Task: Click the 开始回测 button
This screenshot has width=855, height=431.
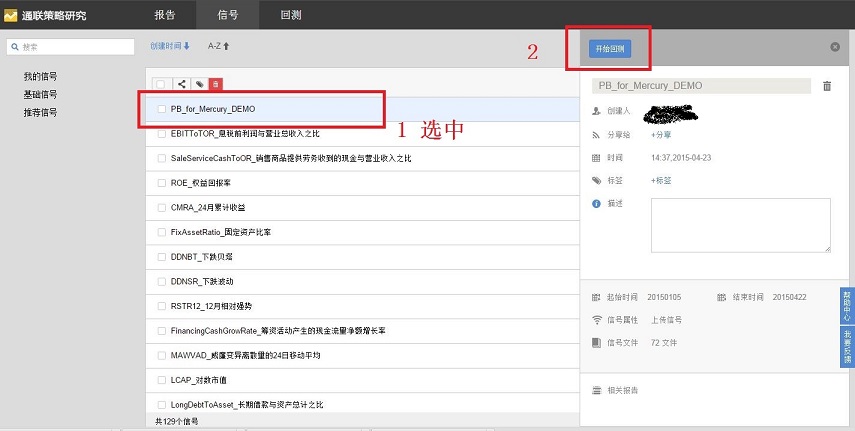Action: [609, 47]
